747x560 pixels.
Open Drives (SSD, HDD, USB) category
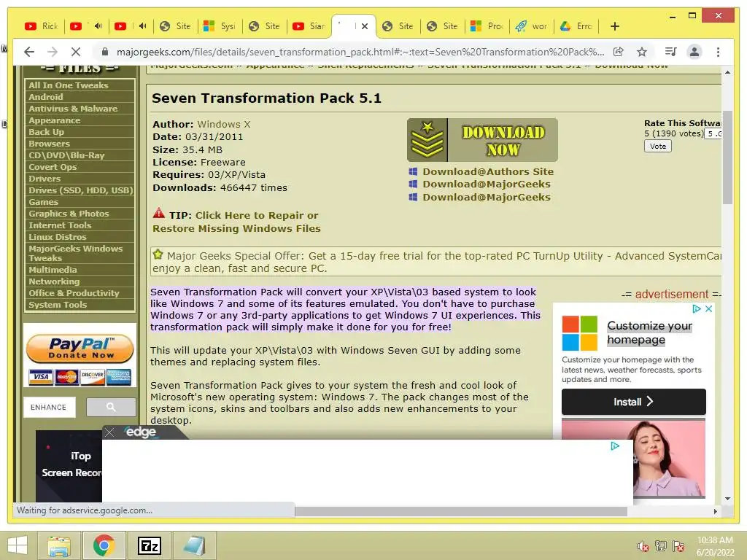click(x=80, y=190)
